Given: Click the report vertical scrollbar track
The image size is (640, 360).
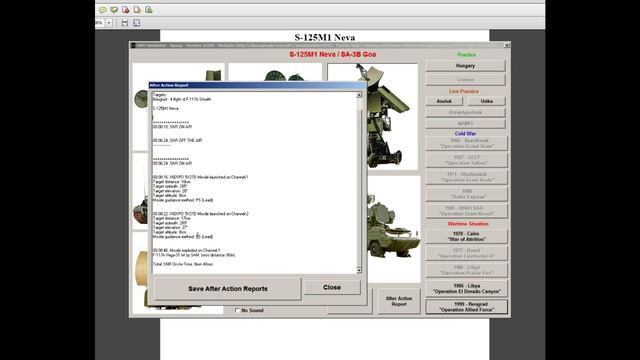Looking at the screenshot, I should (x=359, y=184).
